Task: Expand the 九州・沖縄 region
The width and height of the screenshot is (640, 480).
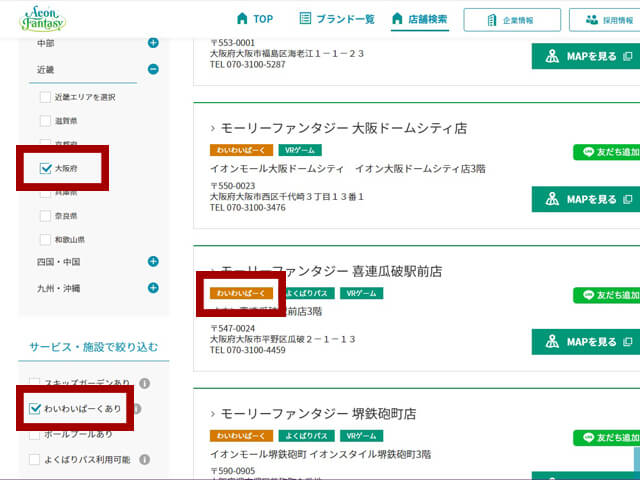Action: 153,288
